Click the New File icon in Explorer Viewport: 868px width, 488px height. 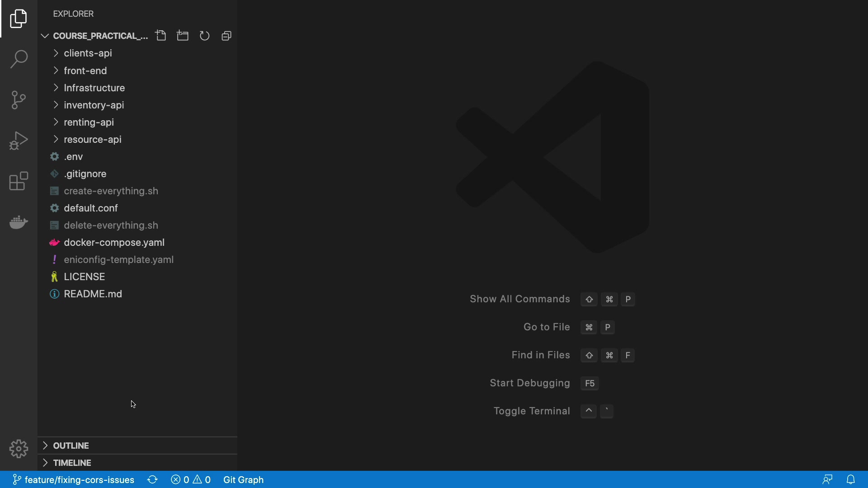point(161,36)
